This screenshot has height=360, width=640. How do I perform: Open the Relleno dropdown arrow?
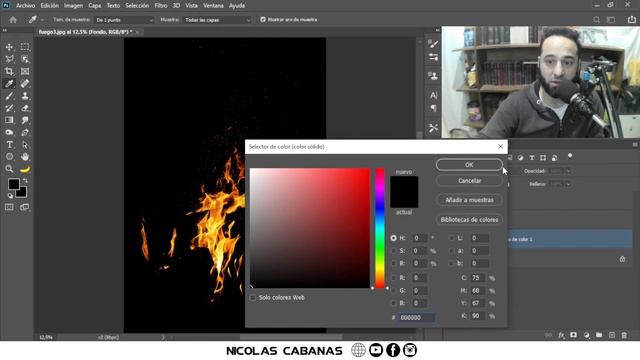568,184
